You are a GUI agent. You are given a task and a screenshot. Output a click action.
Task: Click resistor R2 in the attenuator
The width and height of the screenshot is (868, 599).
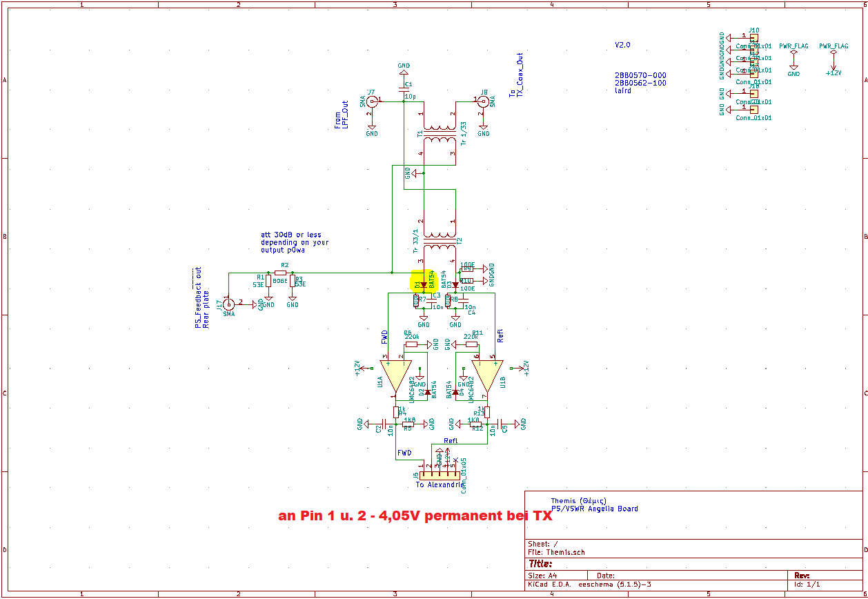coord(281,273)
